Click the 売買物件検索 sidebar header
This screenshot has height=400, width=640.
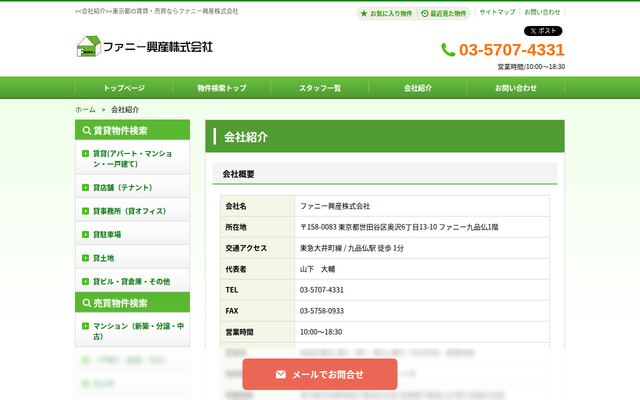tap(133, 302)
